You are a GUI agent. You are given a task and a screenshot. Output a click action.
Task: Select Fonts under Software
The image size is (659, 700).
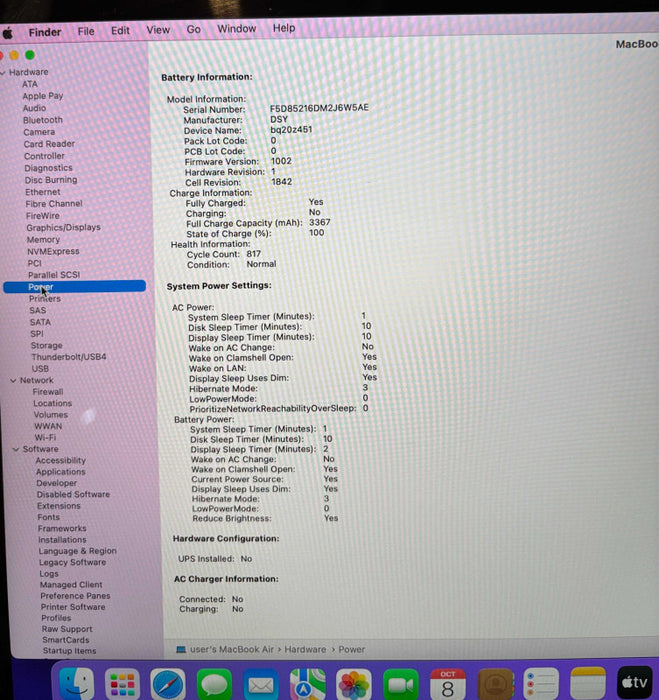pos(49,517)
